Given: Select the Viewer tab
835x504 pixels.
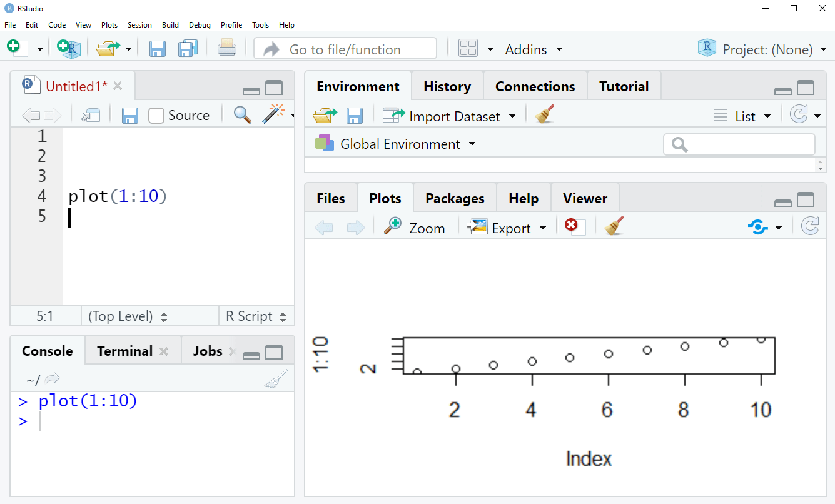Looking at the screenshot, I should [585, 198].
